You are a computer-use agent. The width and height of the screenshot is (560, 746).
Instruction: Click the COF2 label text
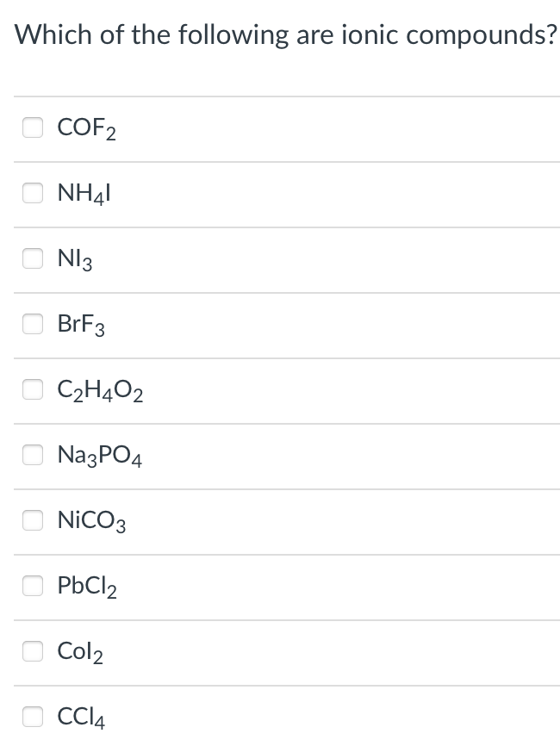click(x=86, y=127)
